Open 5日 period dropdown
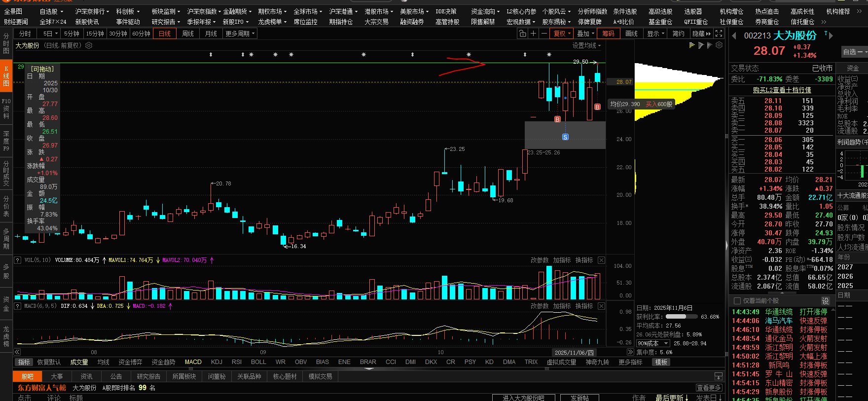868x401 pixels. coord(50,34)
